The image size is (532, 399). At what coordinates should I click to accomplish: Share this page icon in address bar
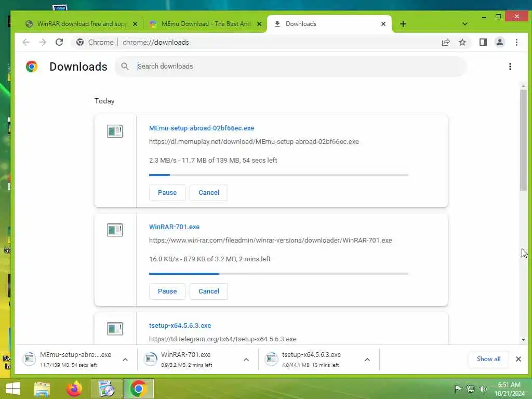point(445,42)
